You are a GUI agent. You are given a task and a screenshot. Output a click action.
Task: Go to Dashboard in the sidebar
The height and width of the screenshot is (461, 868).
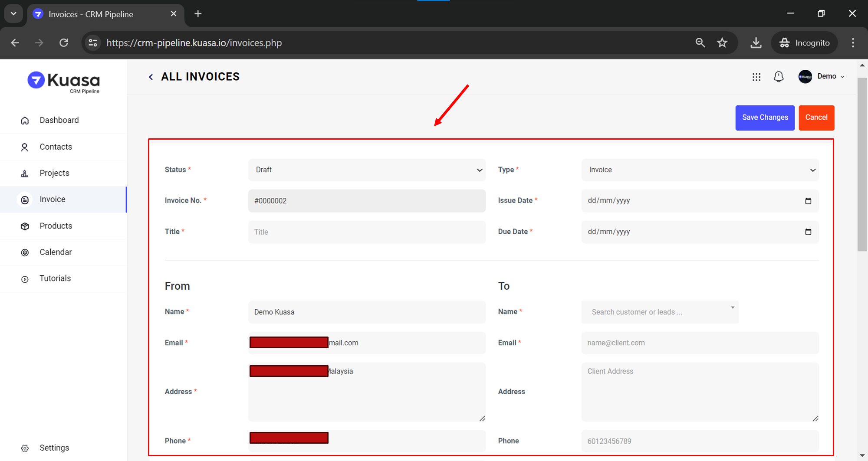(59, 120)
